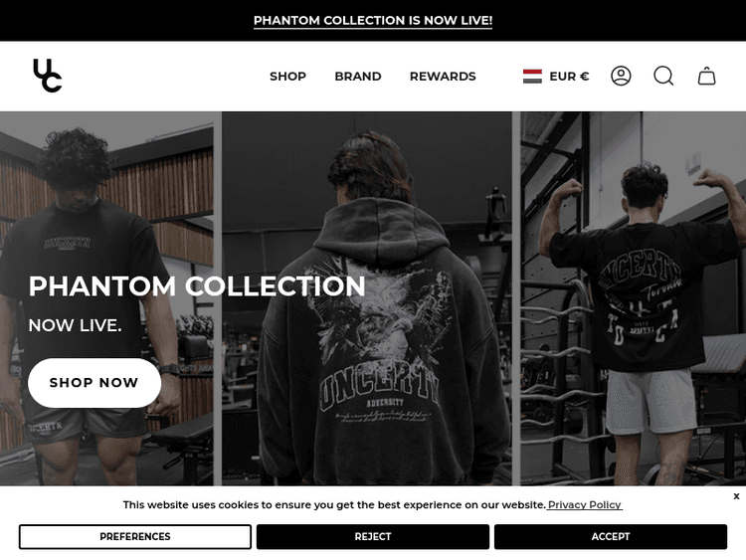Screen dimensions: 746x560
Task: Expand the EUR € currency selector
Action: pos(556,77)
